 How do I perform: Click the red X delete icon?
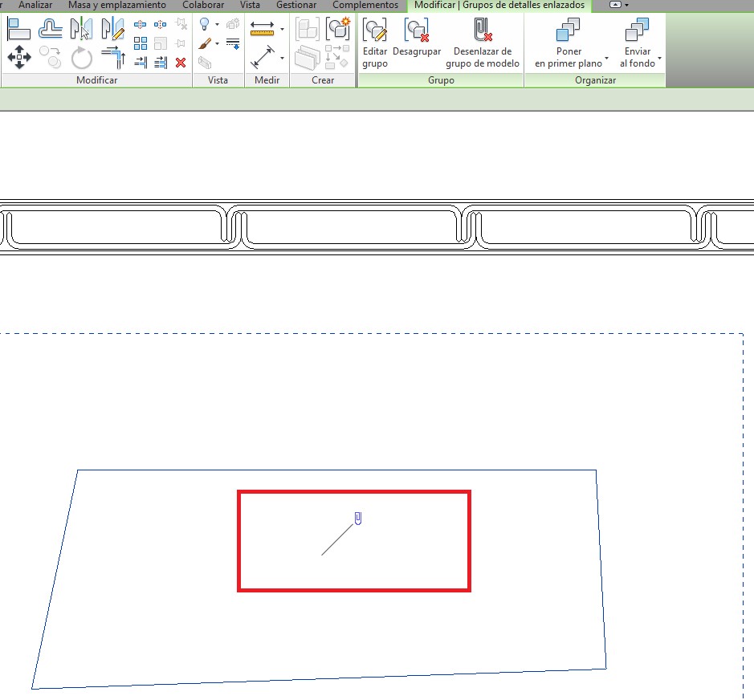pos(181,62)
